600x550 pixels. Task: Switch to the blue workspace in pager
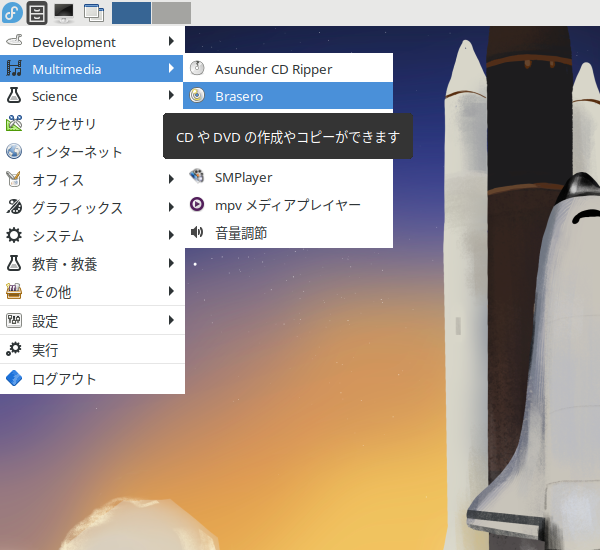(x=131, y=13)
